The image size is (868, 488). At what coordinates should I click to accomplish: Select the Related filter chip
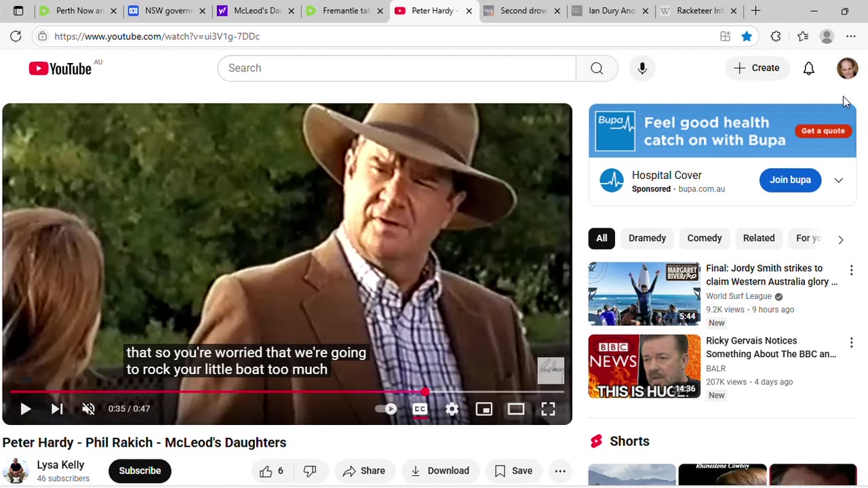759,238
